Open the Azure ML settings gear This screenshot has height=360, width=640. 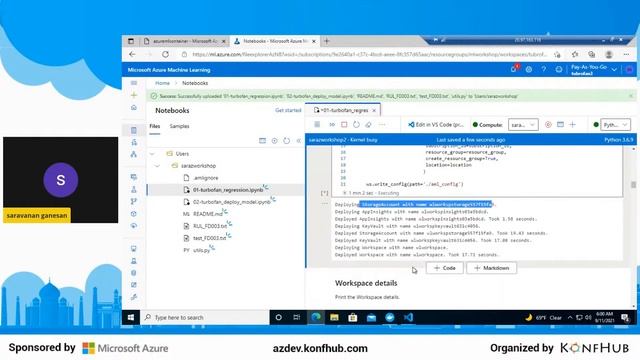(x=529, y=70)
